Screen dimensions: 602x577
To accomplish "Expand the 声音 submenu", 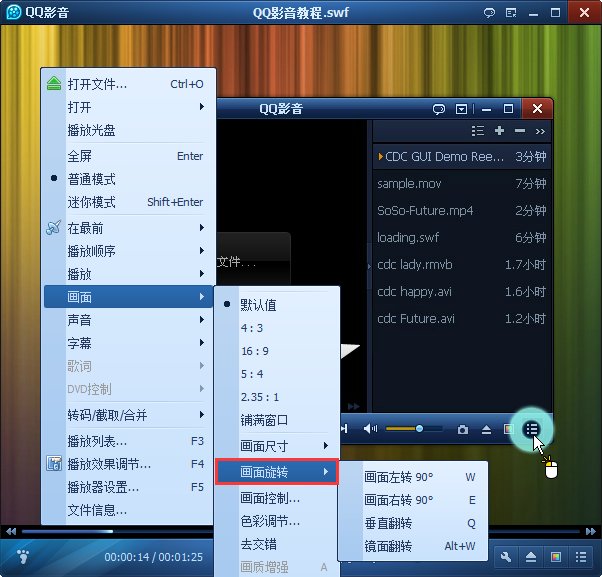I will click(129, 320).
